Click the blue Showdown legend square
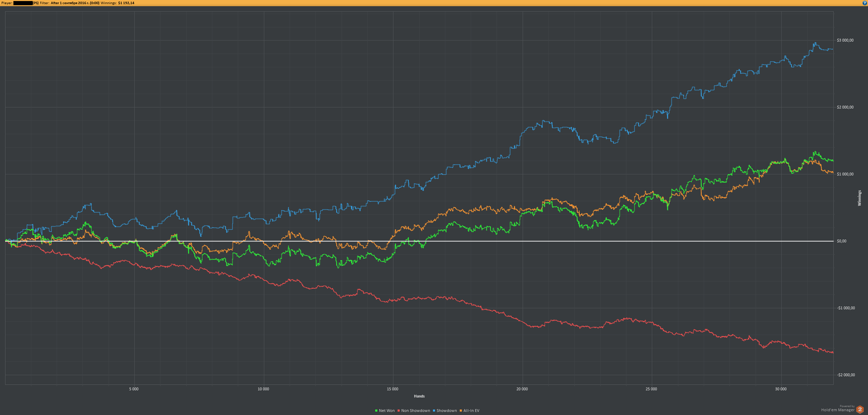The height and width of the screenshot is (415, 868). [x=434, y=411]
